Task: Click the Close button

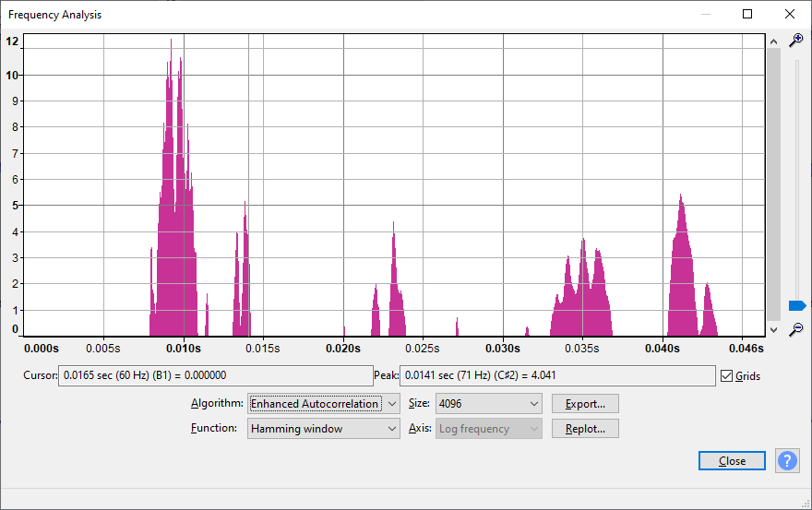Action: [732, 461]
